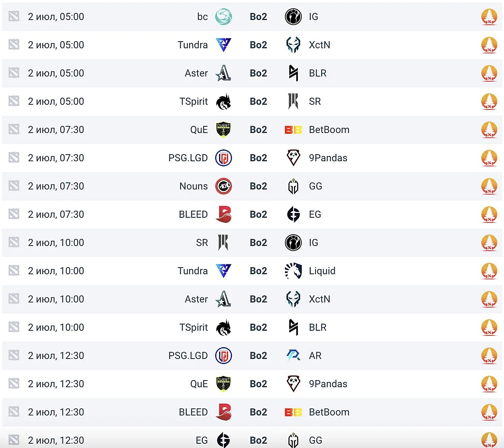504x448 pixels.
Task: Click the 2 июл, 10:00 SR vs IG row date
Action: point(56,243)
